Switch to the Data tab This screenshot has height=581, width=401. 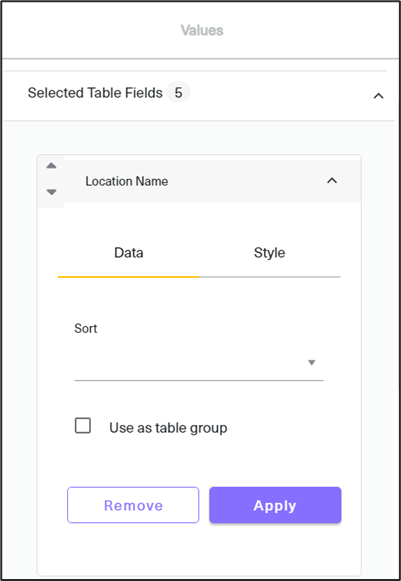pyautogui.click(x=129, y=253)
